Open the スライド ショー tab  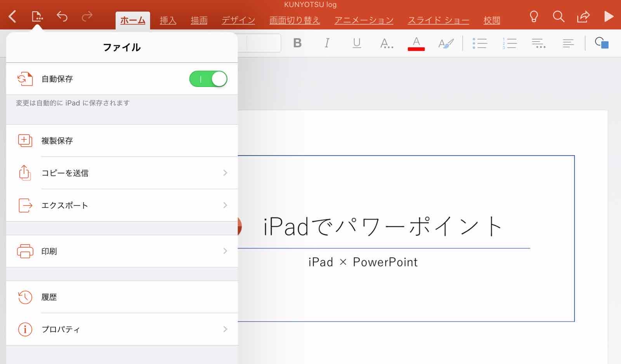[x=439, y=20]
